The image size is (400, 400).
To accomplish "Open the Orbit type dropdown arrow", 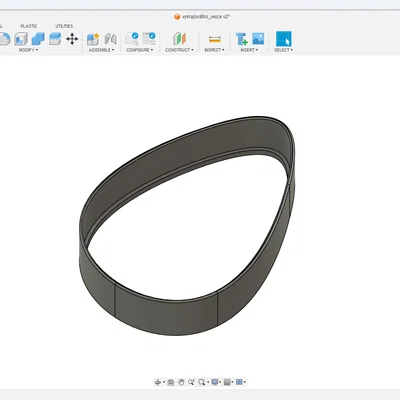I will (164, 382).
